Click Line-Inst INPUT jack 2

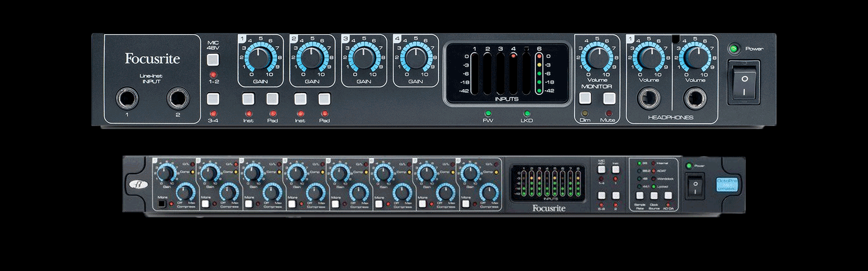point(178,99)
